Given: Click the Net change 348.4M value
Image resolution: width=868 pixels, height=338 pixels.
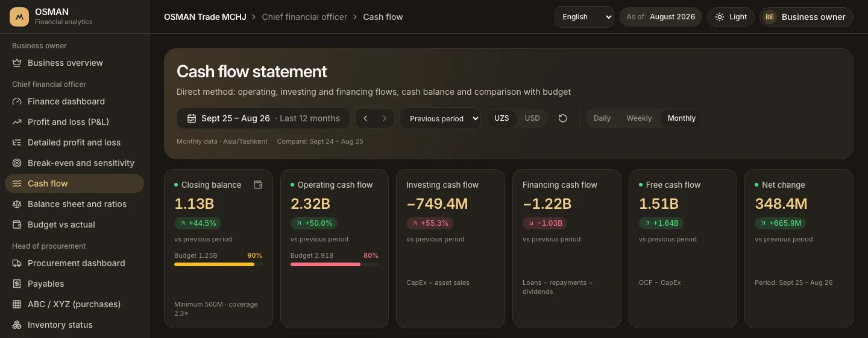Looking at the screenshot, I should (781, 204).
